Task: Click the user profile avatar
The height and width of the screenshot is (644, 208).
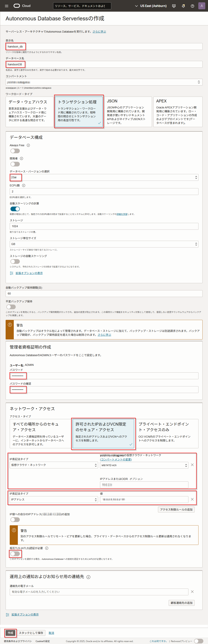Action: point(202,6)
